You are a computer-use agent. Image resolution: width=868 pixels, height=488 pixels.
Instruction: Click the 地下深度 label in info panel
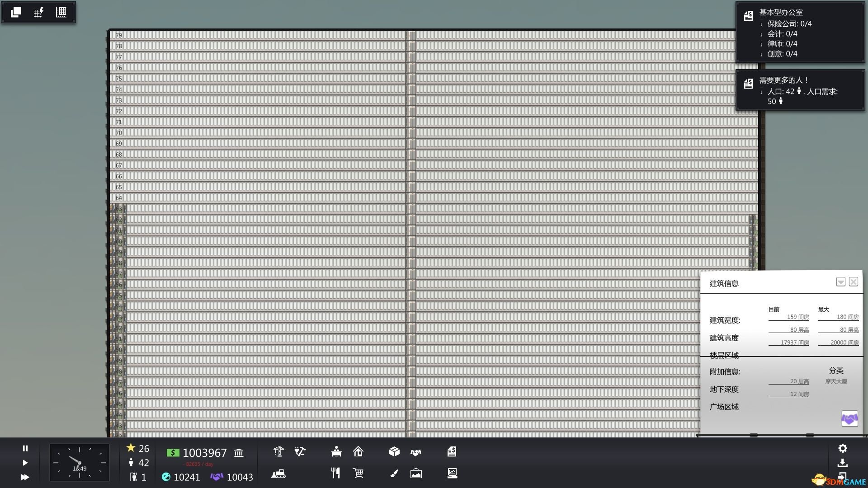click(x=724, y=389)
